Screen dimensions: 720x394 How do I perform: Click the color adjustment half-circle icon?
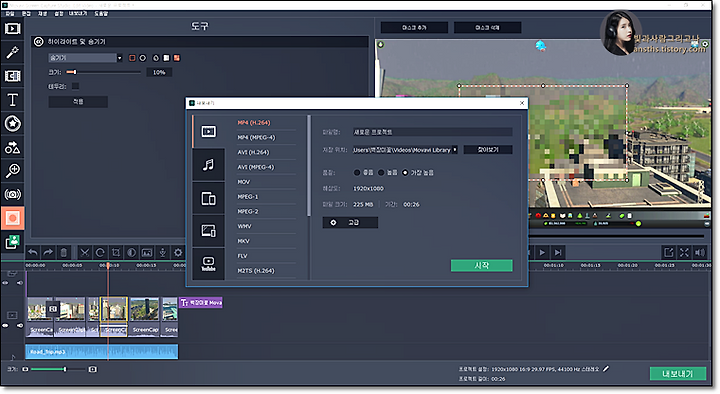coord(131,252)
